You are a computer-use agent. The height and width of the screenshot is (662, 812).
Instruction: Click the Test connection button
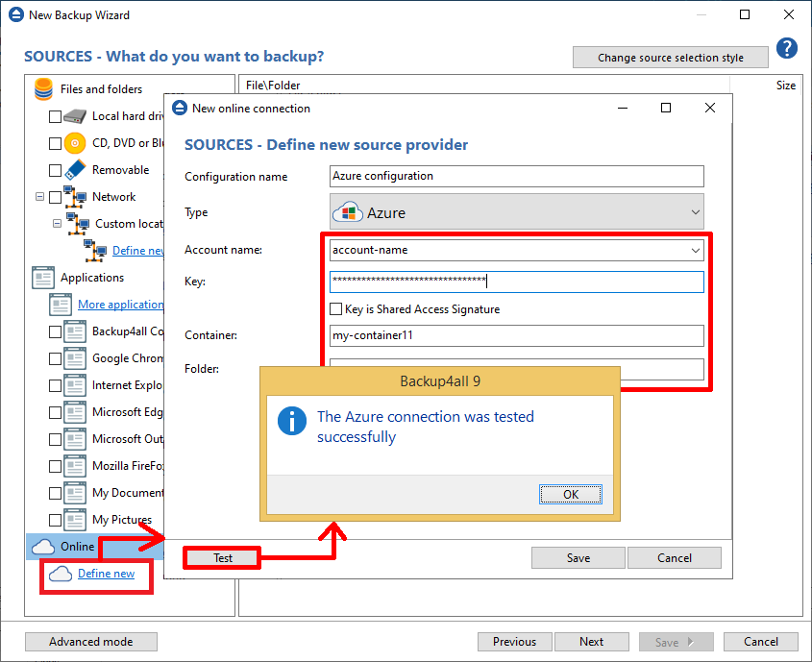pyautogui.click(x=223, y=558)
